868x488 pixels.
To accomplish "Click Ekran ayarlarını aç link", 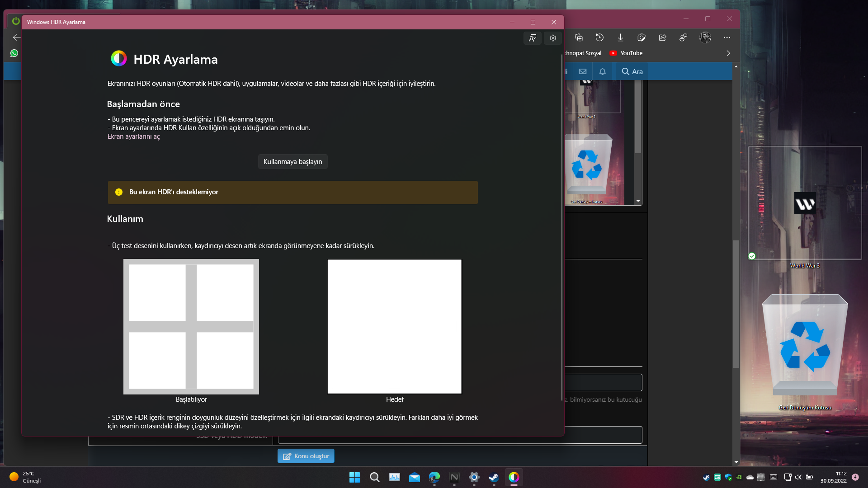I will [x=133, y=136].
